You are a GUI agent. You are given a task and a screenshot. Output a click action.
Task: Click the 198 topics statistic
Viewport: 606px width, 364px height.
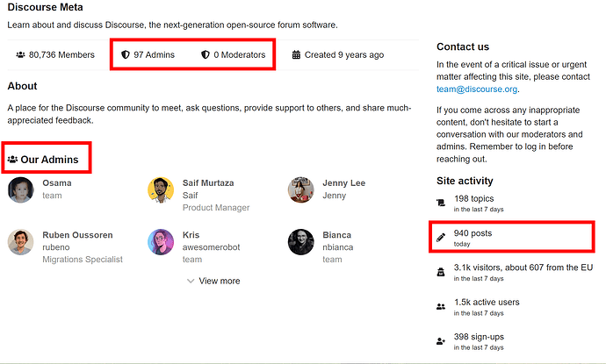click(474, 199)
